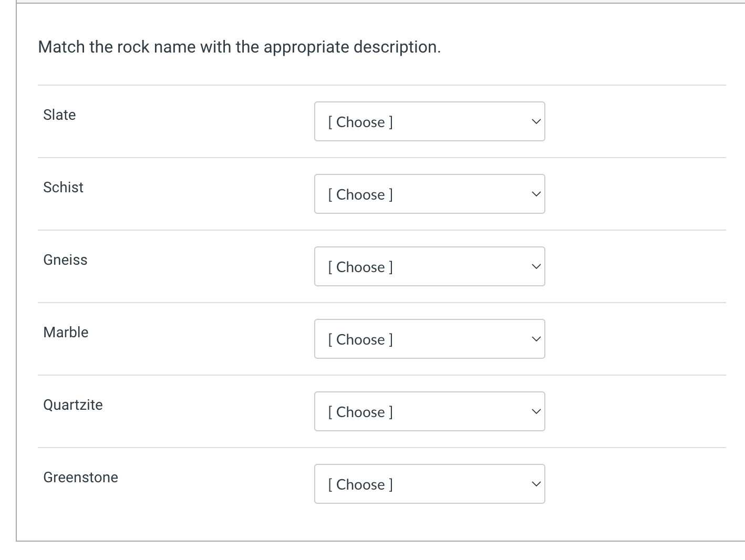
Task: Click the chevron icon in Greenstone's dropdown
Action: 535,484
